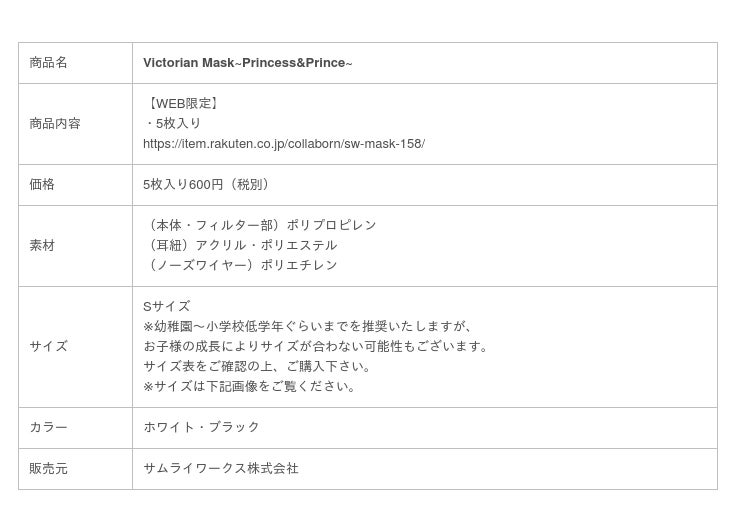Click the 価格 row label

tap(42, 185)
